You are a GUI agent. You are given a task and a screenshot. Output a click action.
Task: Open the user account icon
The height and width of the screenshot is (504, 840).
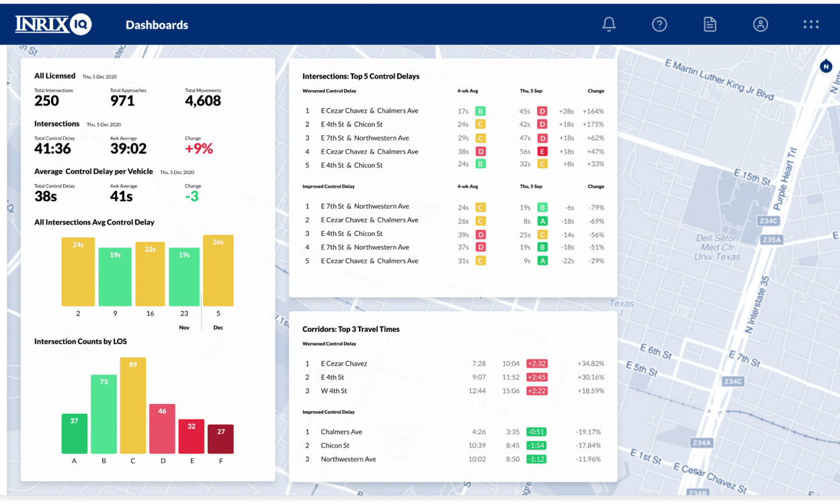[x=760, y=24]
